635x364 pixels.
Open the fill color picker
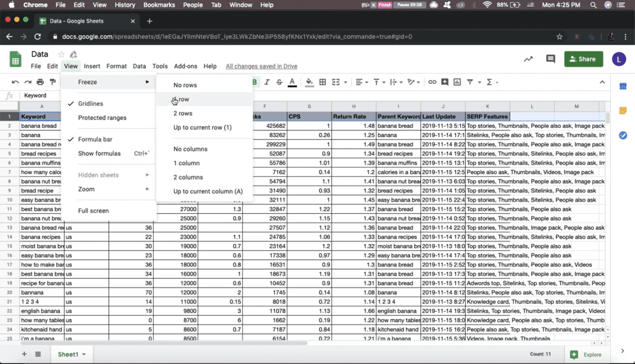309,82
